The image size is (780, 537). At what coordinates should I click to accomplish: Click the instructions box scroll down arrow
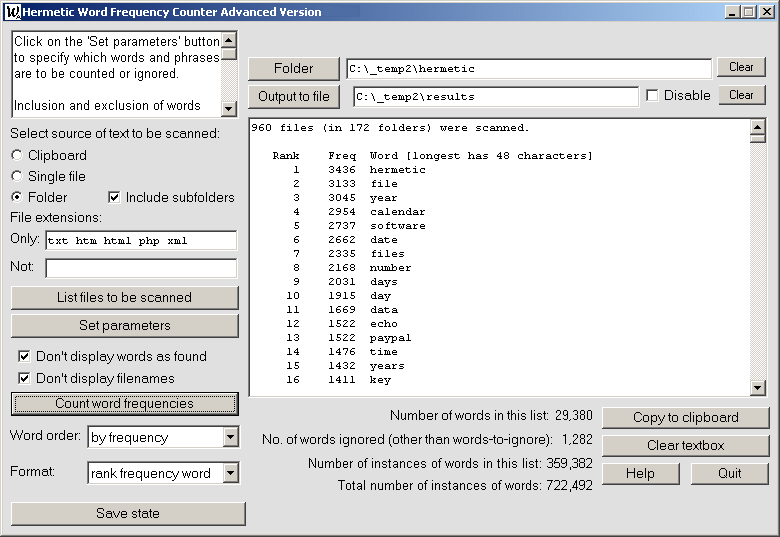pos(228,108)
